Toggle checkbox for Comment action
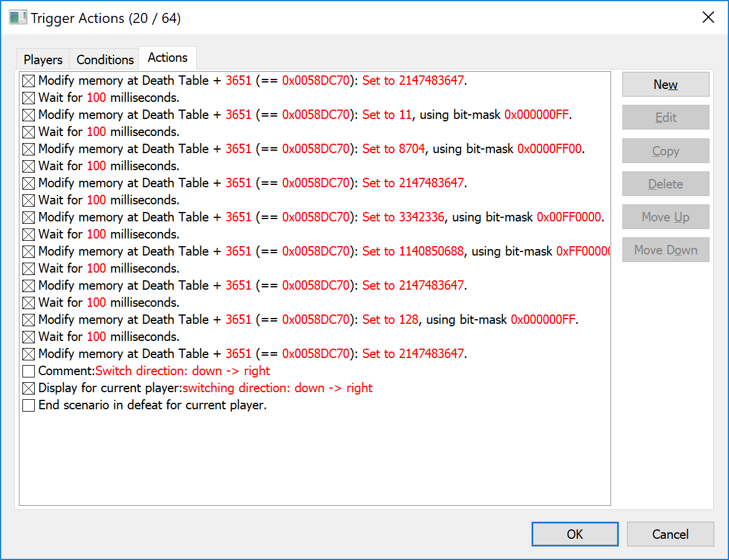 click(x=28, y=372)
